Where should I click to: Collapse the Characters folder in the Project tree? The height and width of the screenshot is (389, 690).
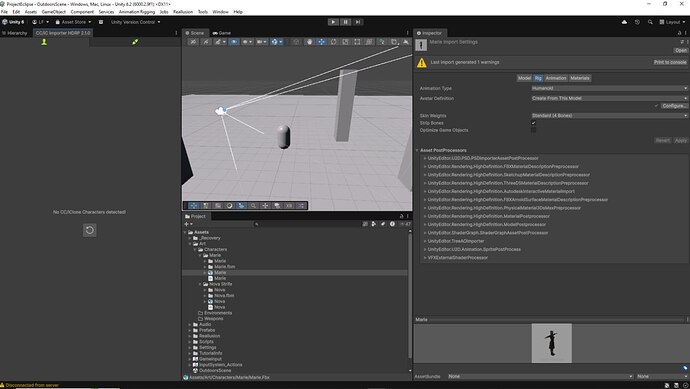[195, 250]
